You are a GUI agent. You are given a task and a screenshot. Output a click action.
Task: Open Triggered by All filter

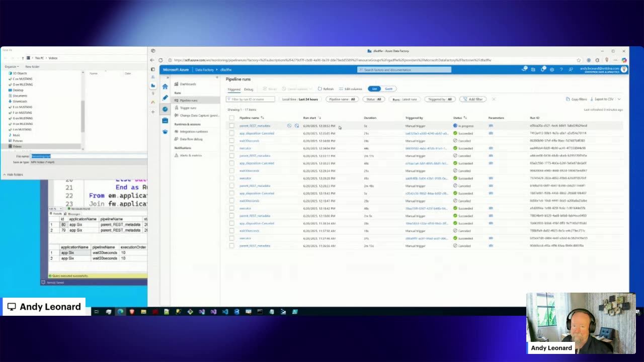440,100
